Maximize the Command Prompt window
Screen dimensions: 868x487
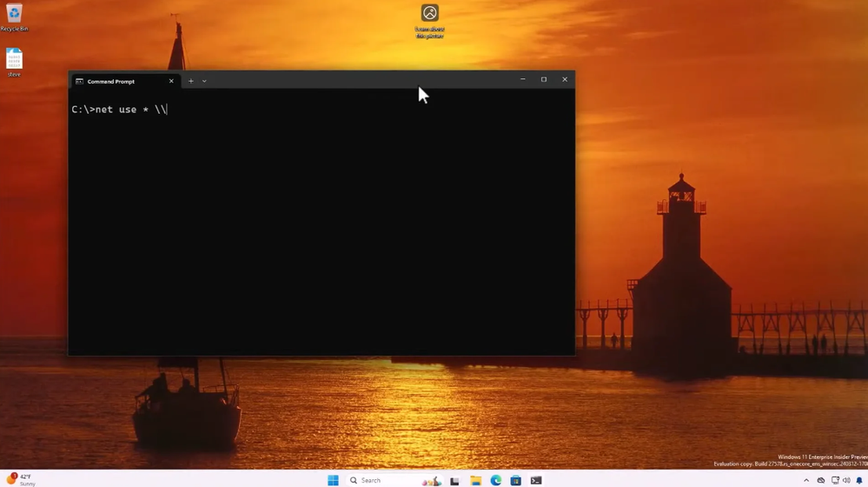(544, 79)
